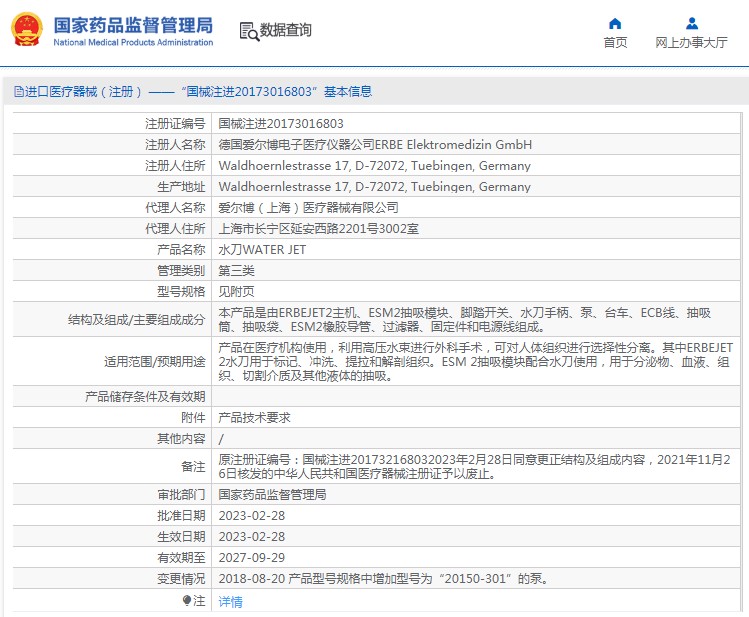Click the 注册证编号 label

pos(175,124)
